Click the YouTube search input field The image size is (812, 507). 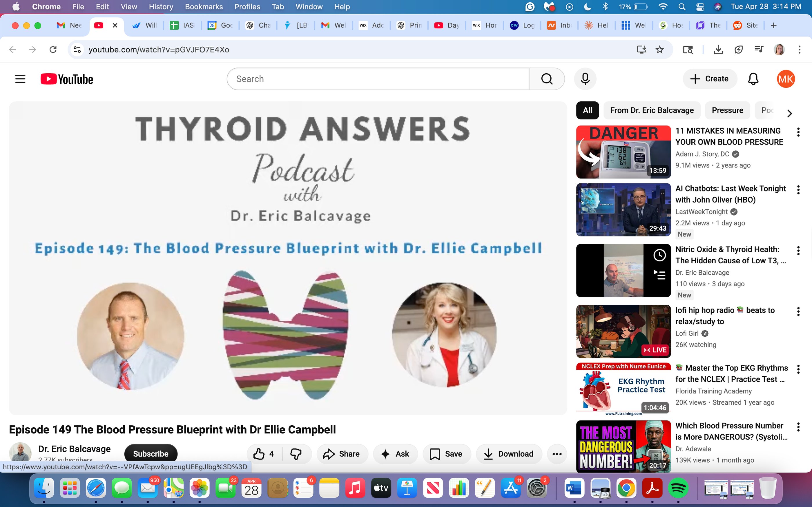tap(378, 79)
